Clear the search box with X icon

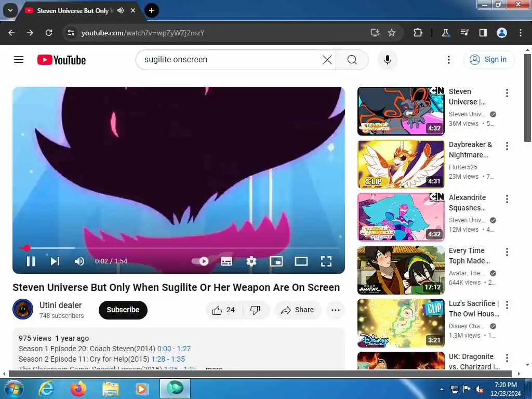327,60
